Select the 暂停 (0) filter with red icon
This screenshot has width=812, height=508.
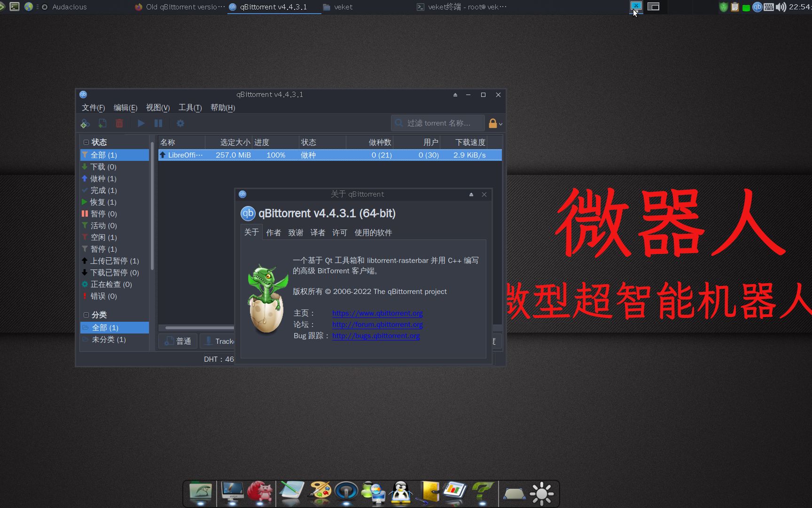115,214
